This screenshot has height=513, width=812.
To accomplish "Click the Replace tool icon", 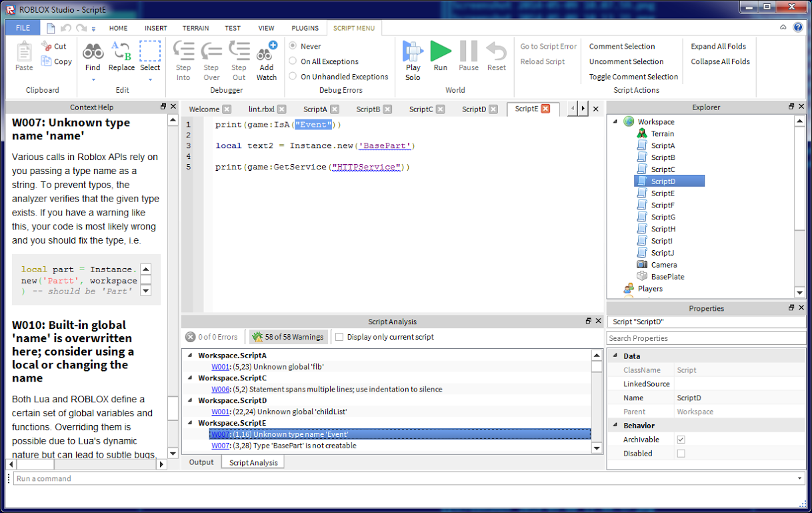I will 121,51.
